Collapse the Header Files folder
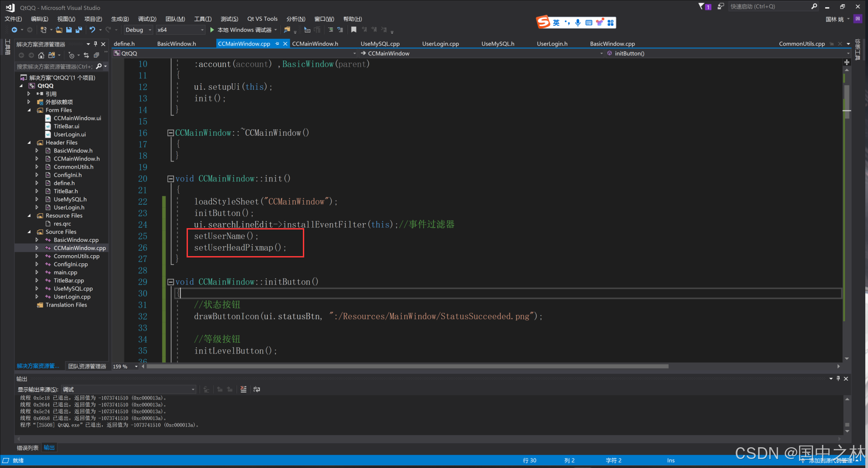Image resolution: width=868 pixels, height=468 pixels. [30, 142]
